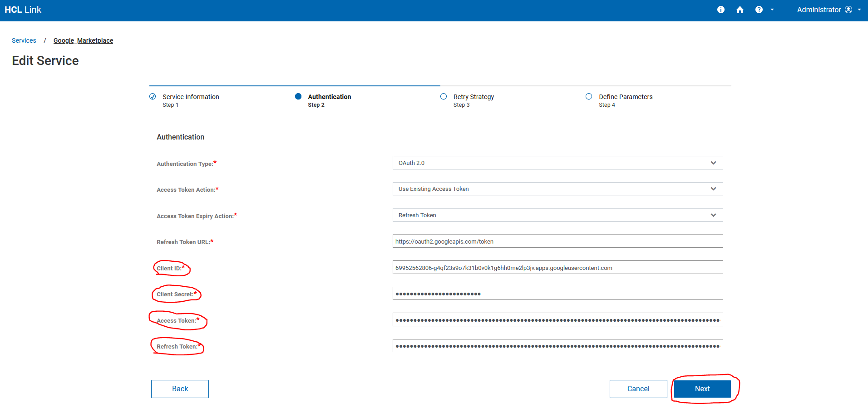The height and width of the screenshot is (404, 868).
Task: Select Define Parameters step 4 circle
Action: click(x=589, y=96)
